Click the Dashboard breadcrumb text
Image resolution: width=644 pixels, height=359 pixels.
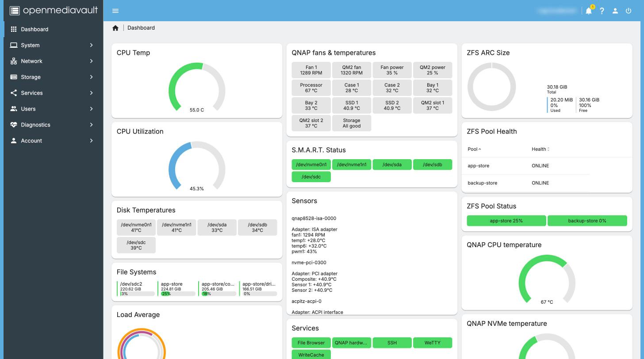(x=141, y=28)
